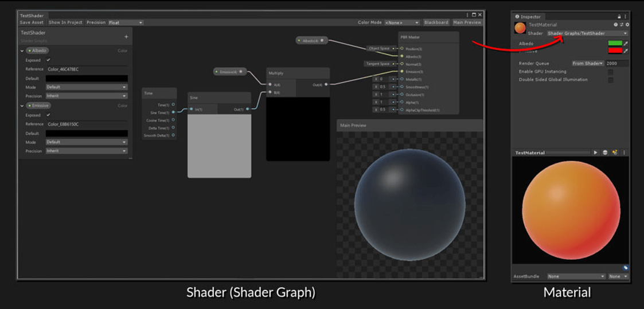This screenshot has height=309, width=644.
Task: Open Render Queue From Shader dropdown
Action: coord(588,63)
